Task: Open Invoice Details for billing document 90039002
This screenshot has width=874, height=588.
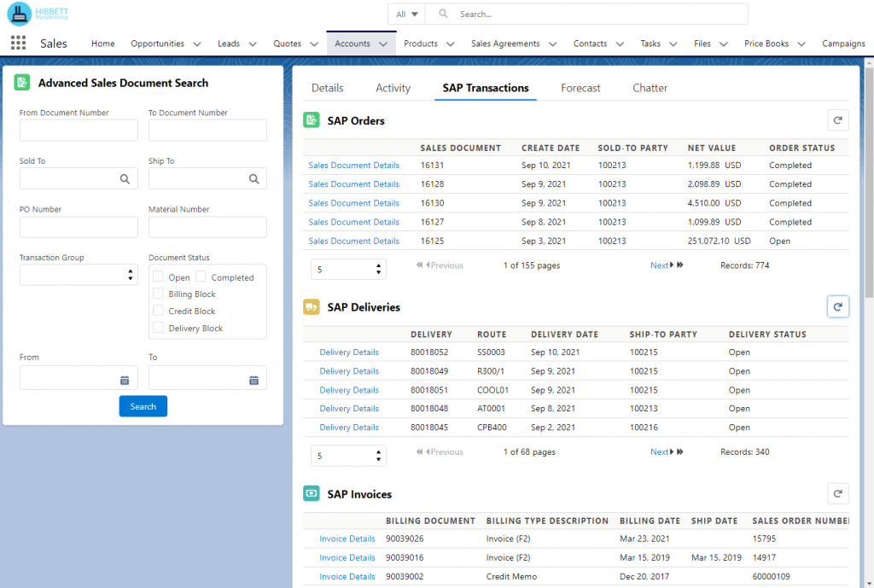Action: point(347,576)
